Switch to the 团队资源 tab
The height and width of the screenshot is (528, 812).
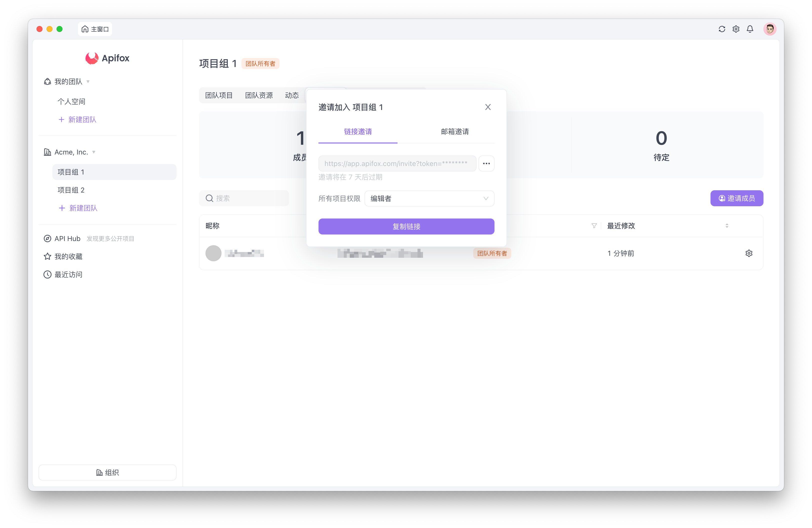coord(259,95)
